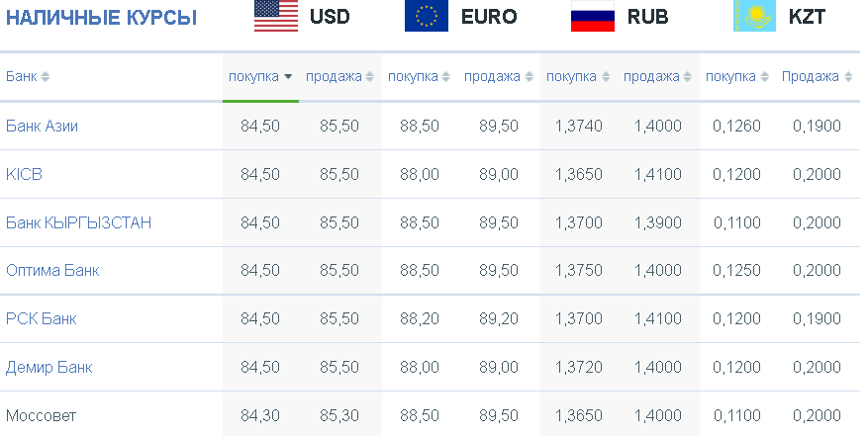868x436 pixels.
Task: Sort by Банк column sort arrows
Action: point(45,77)
